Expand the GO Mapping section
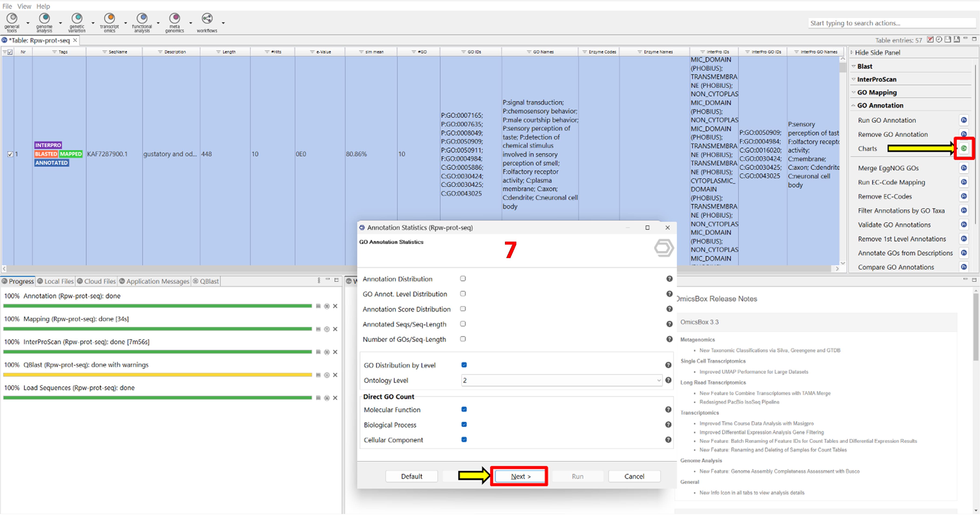The width and height of the screenshot is (980, 519). point(877,93)
